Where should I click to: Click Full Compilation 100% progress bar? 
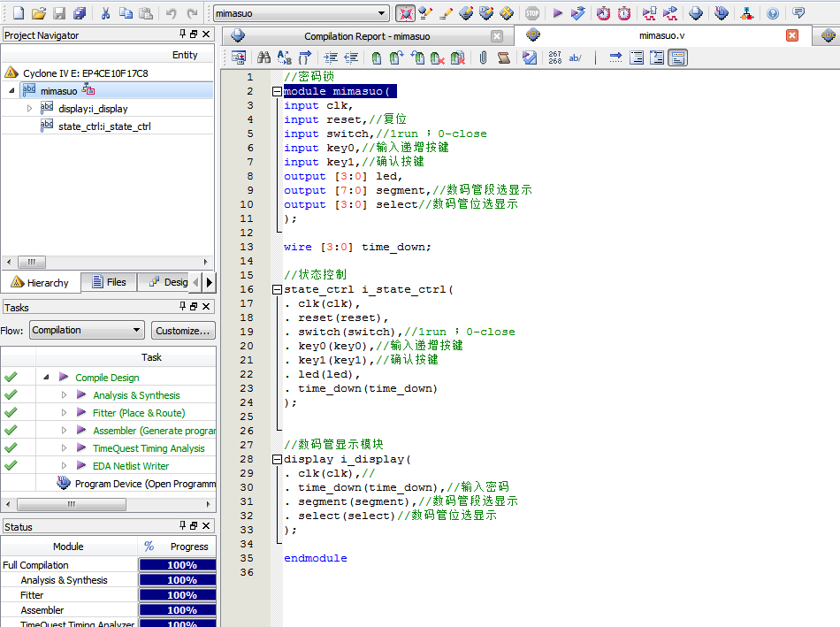(x=178, y=565)
